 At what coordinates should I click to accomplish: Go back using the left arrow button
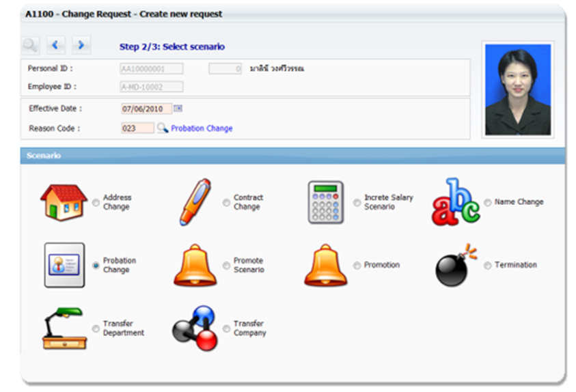point(55,46)
